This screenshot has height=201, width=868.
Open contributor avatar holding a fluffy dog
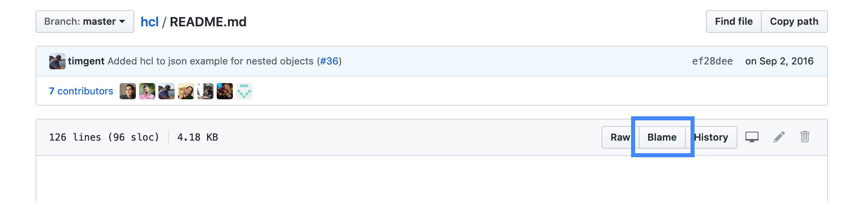point(186,91)
